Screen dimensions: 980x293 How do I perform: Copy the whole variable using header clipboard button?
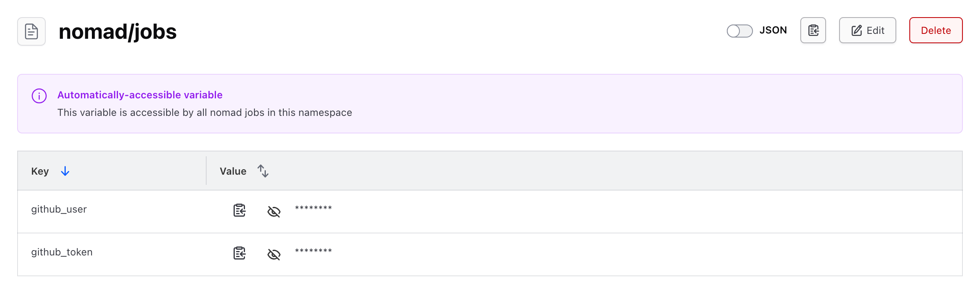[x=813, y=30]
